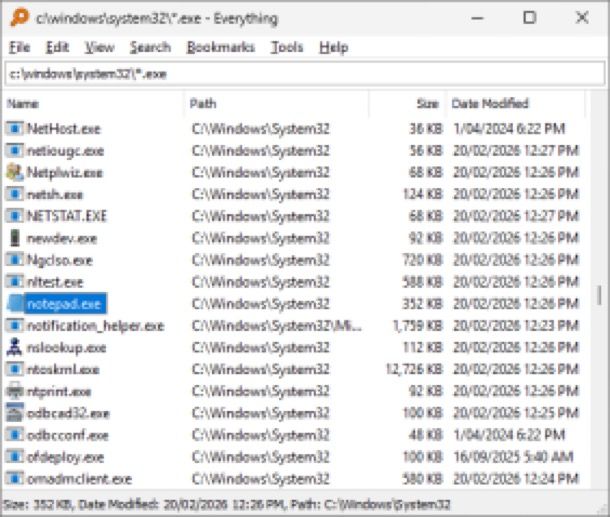Click the nltest.exe file icon
Screen dimensions: 610x517
coord(15,282)
